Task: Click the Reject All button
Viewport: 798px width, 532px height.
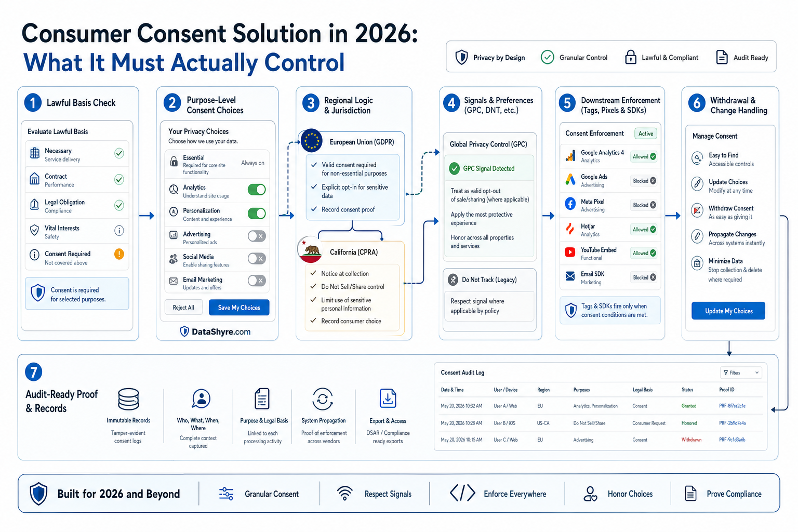Action: pyautogui.click(x=183, y=308)
